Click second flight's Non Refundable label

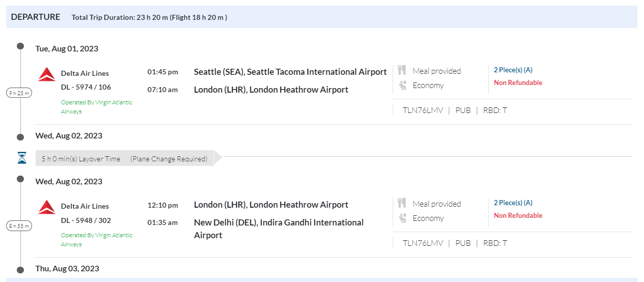pyautogui.click(x=518, y=215)
